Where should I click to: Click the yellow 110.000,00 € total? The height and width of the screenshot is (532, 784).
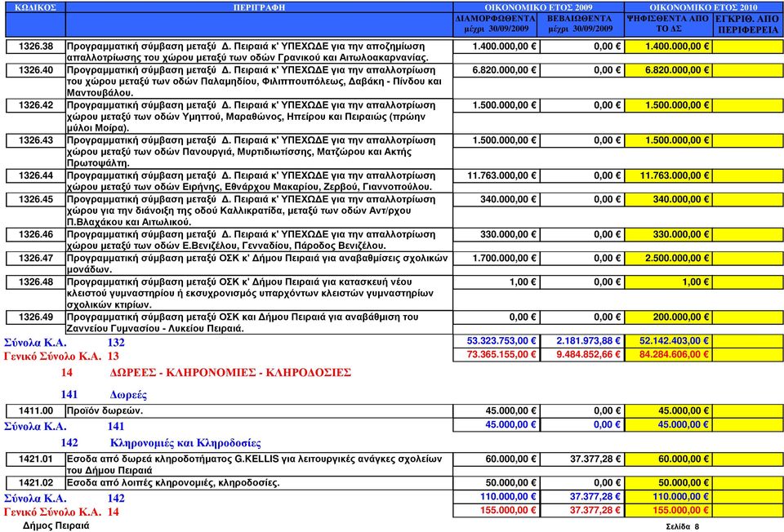669,497
